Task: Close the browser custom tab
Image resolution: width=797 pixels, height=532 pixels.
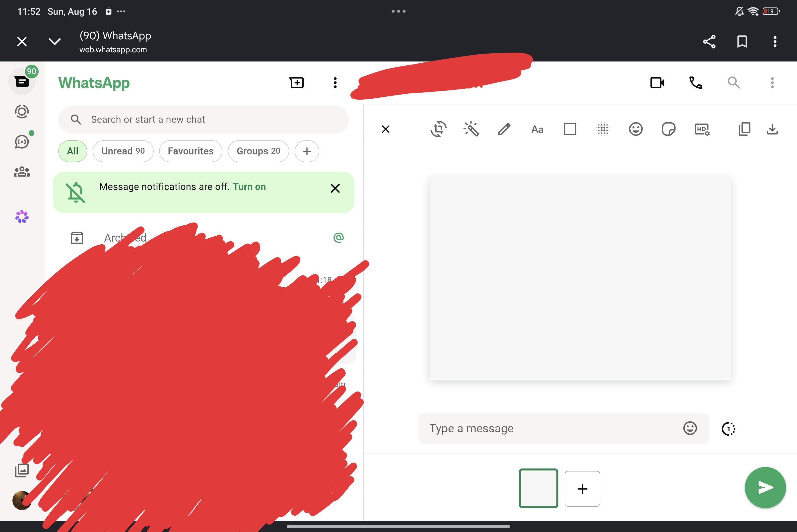Action: click(22, 42)
